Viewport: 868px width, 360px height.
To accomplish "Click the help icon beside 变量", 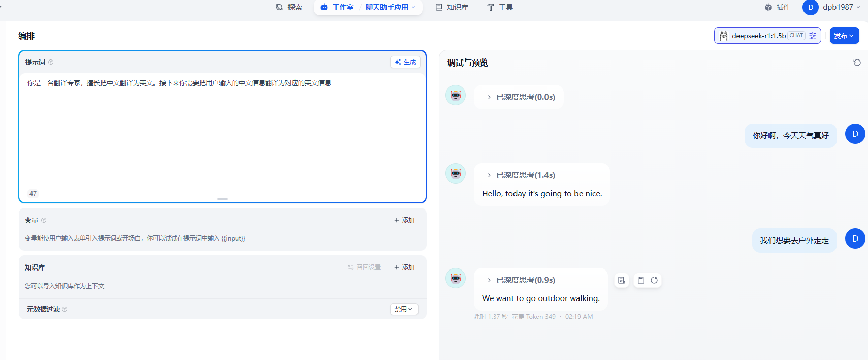I will click(44, 220).
